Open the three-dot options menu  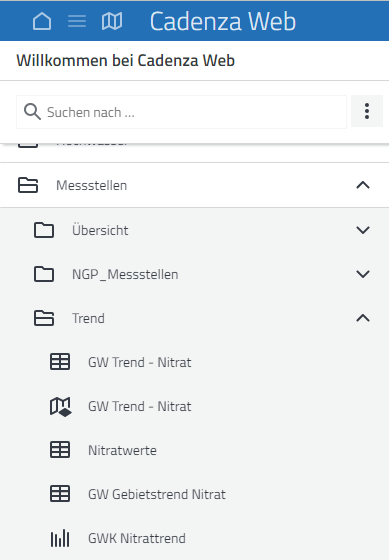click(367, 111)
